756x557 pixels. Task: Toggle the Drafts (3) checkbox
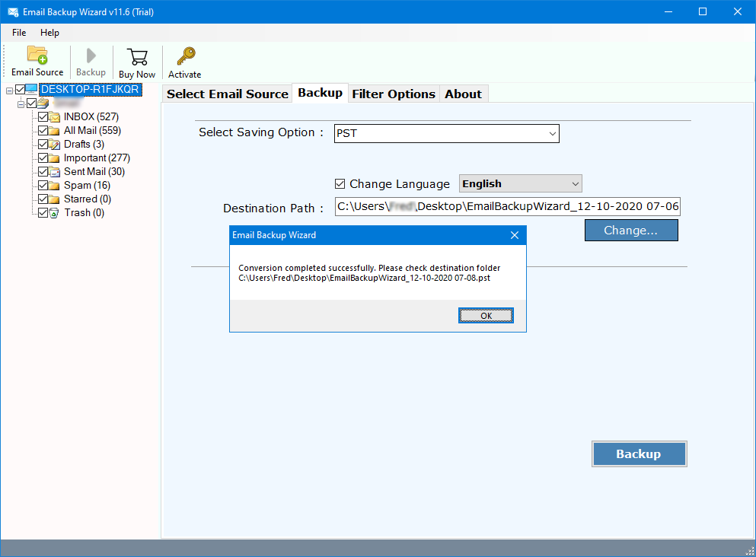pyautogui.click(x=43, y=145)
